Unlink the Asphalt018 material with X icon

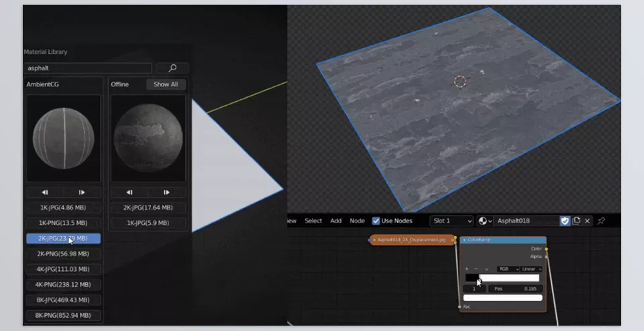tap(588, 221)
